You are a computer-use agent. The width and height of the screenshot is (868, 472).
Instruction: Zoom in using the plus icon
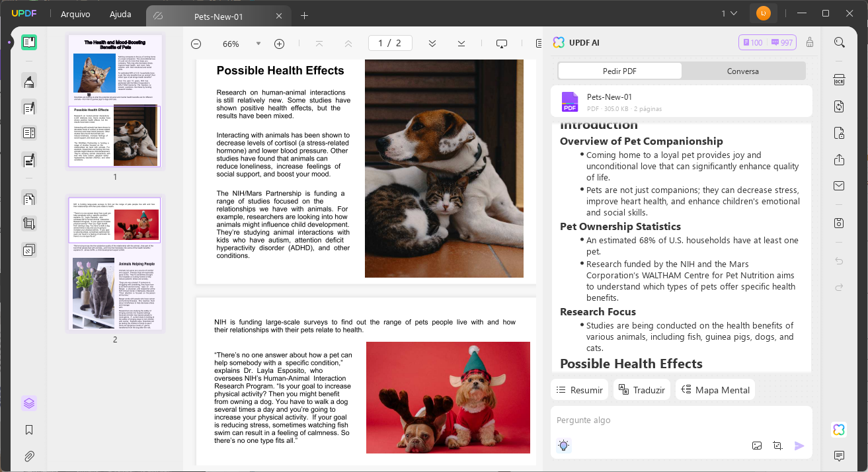click(279, 43)
